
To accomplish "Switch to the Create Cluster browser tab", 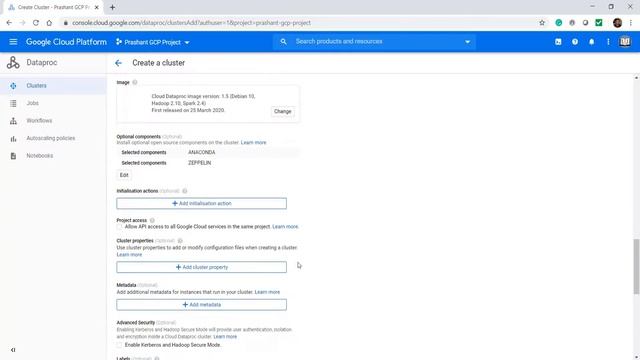I will tap(53, 7).
